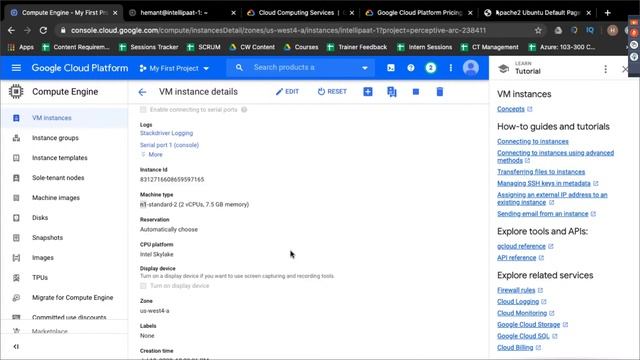Screen dimensions: 640x360
Task: Open Google Cloud Storage link
Action: [x=529, y=324]
